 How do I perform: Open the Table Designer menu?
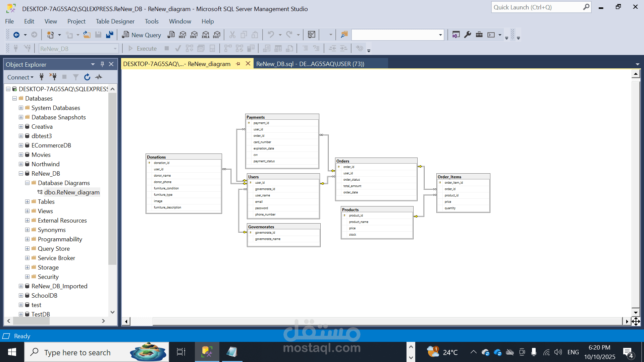click(x=115, y=21)
